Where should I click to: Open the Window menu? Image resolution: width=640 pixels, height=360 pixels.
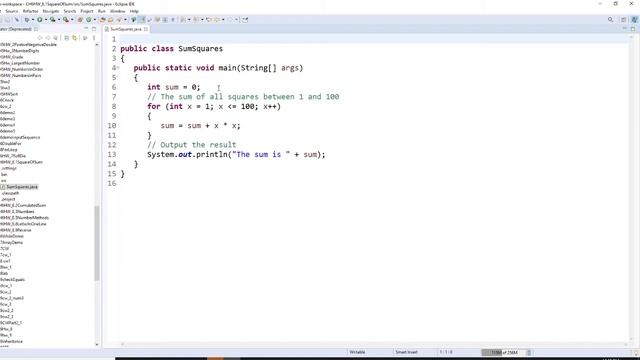tap(118, 11)
